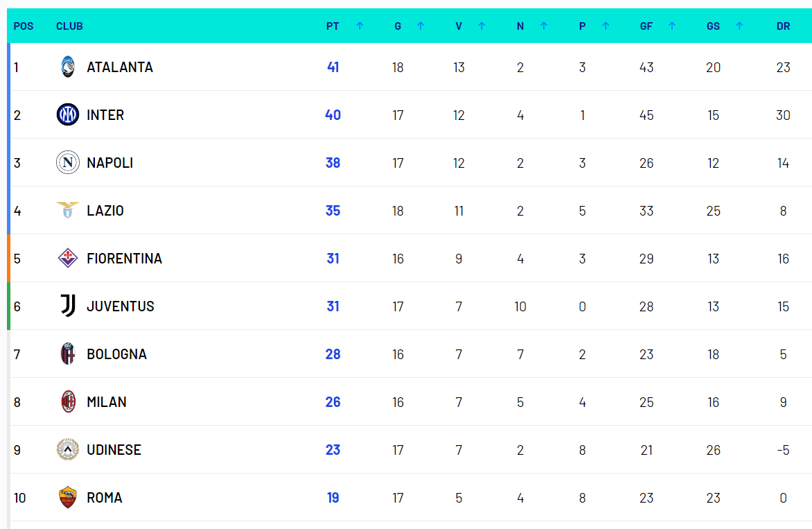
Task: Sort by goals conceded GS arrow
Action: coord(739,26)
